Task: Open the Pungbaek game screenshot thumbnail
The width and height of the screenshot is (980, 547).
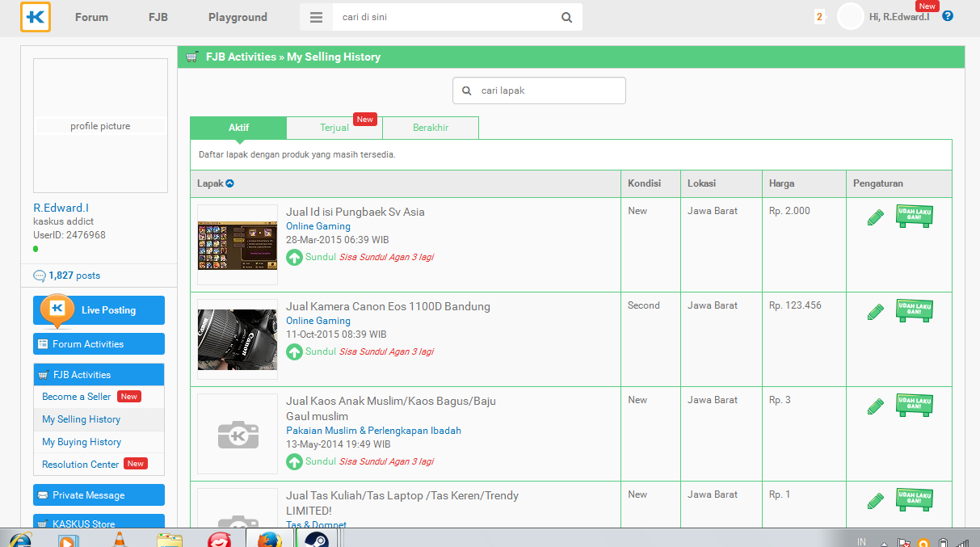Action: [238, 244]
